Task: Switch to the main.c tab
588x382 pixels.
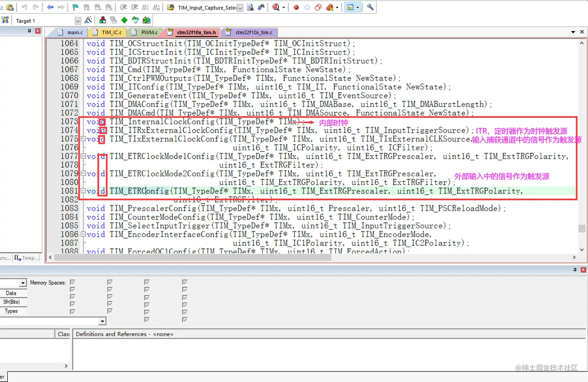Action: tap(71, 32)
